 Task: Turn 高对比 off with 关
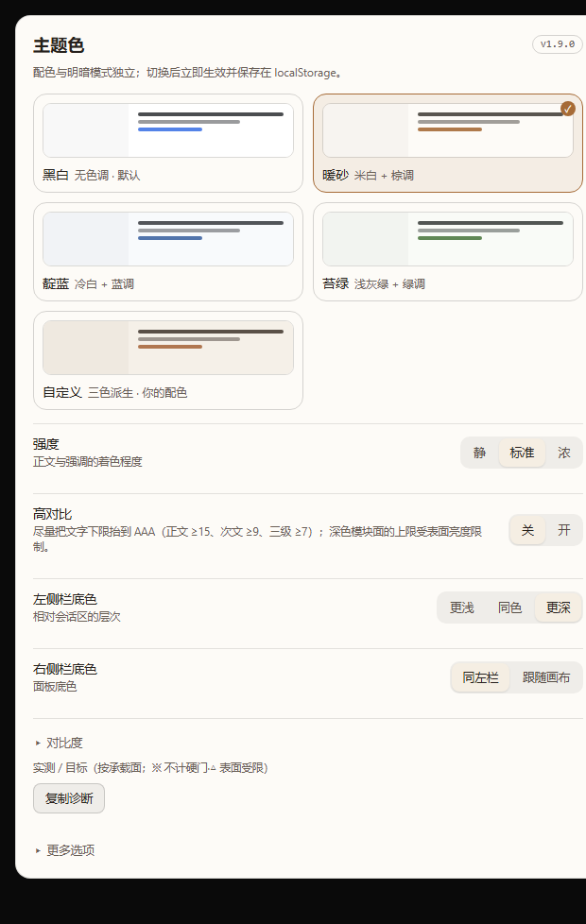[x=527, y=530]
